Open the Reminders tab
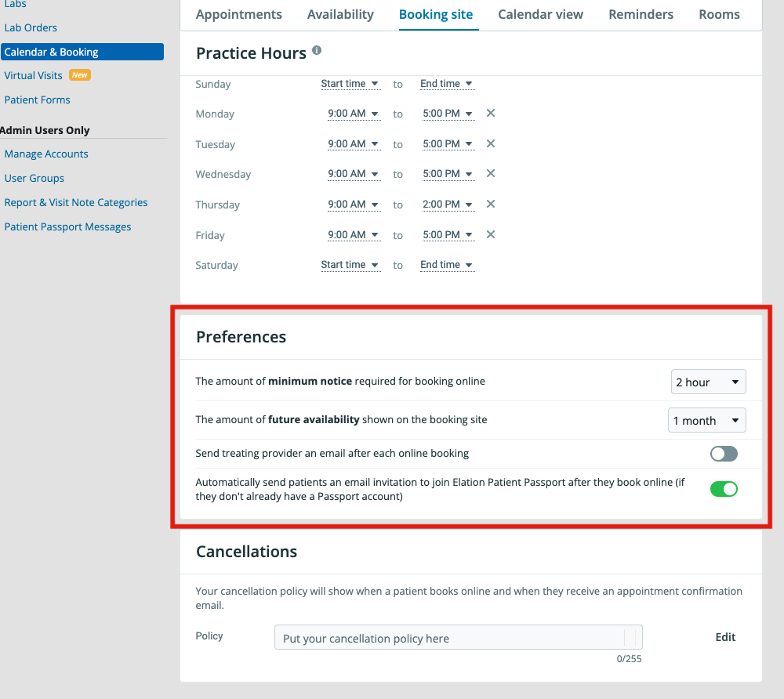Image resolution: width=784 pixels, height=699 pixels. pos(641,14)
